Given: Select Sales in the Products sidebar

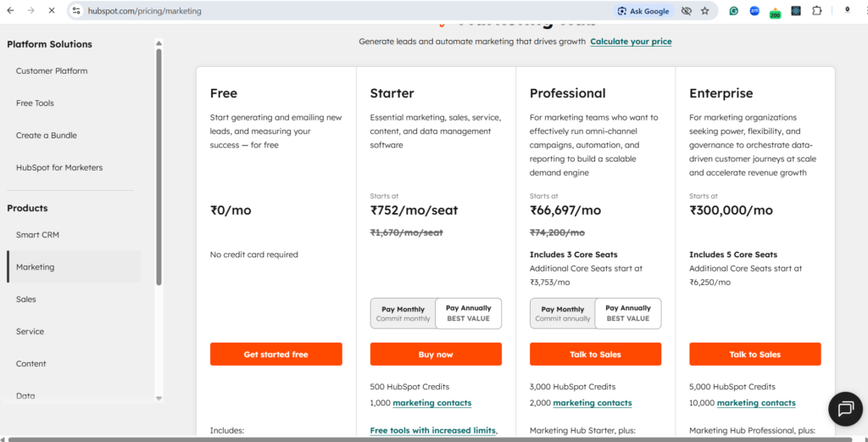Looking at the screenshot, I should click(x=26, y=299).
